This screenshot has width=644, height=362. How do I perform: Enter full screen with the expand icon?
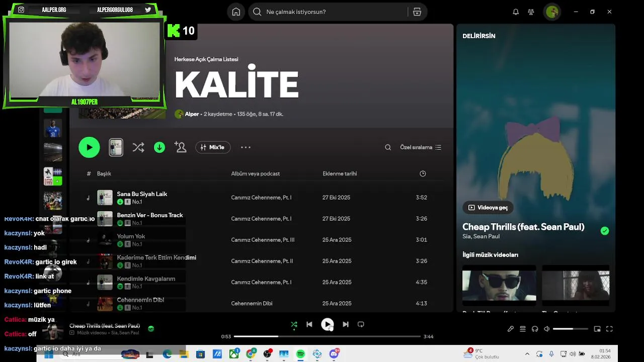coord(609,329)
